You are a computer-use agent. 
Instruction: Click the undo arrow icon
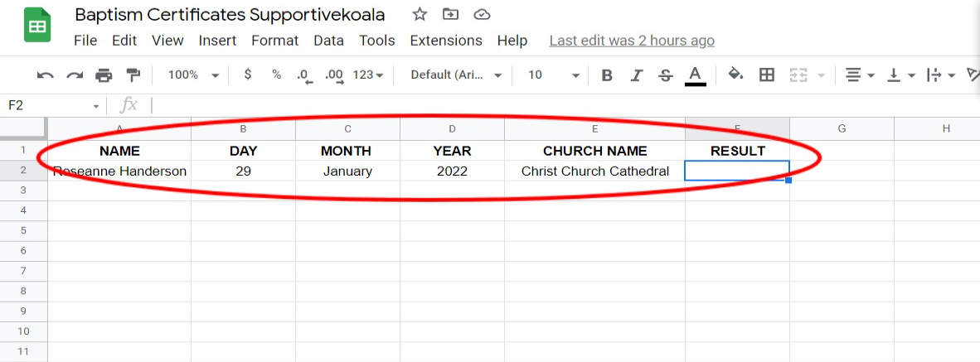46,75
